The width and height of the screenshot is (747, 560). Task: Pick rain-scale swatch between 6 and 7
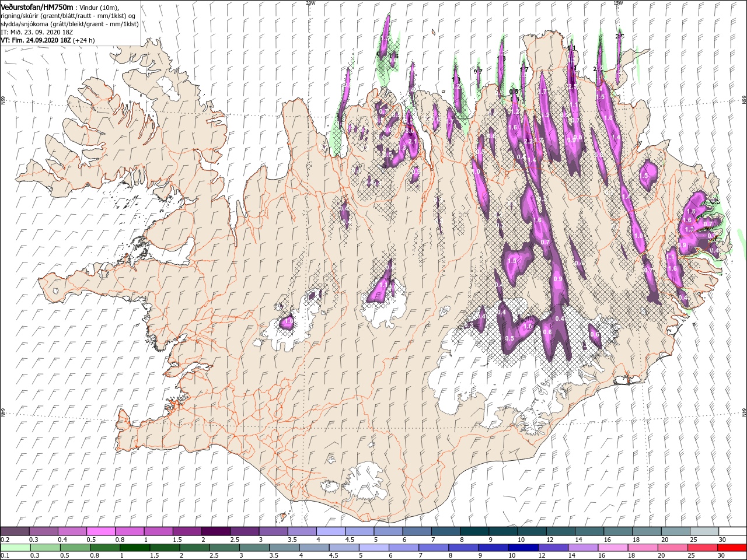click(404, 548)
